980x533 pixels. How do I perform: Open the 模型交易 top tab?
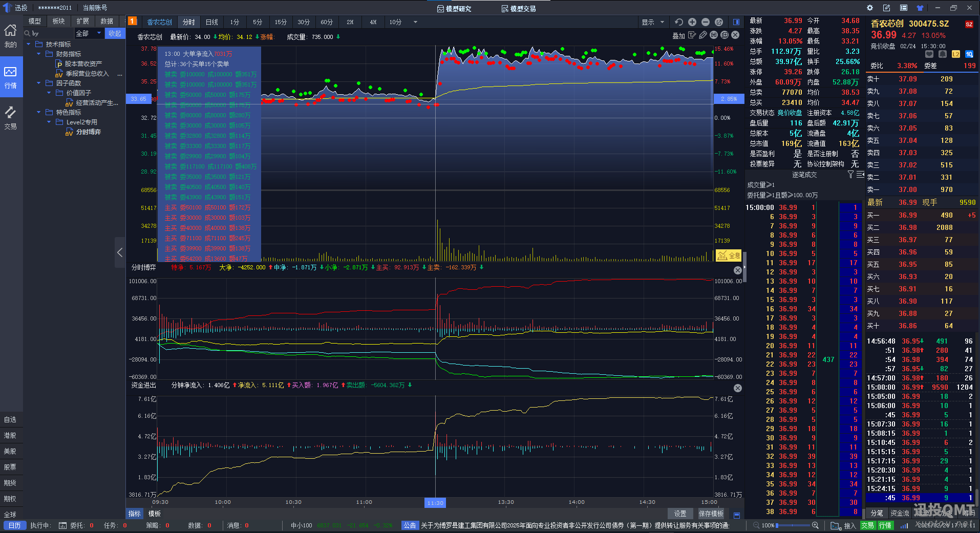pos(519,9)
